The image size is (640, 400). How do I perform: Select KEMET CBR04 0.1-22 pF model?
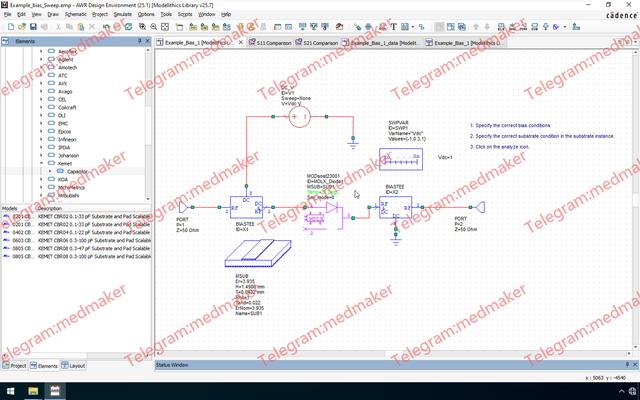click(x=76, y=232)
